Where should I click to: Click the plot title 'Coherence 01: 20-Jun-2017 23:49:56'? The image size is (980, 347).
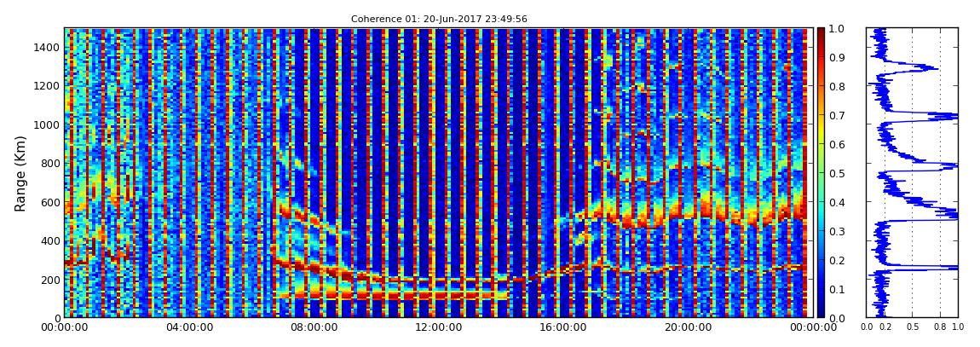(439, 20)
